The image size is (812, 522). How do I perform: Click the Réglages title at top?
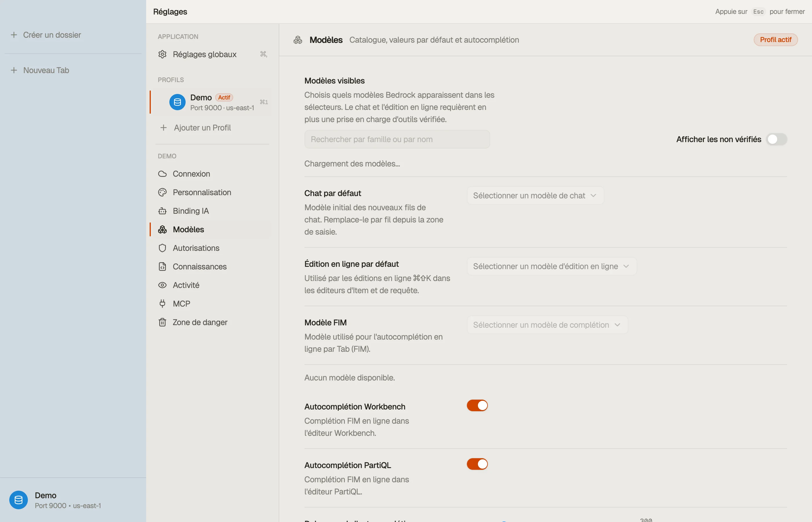click(170, 12)
